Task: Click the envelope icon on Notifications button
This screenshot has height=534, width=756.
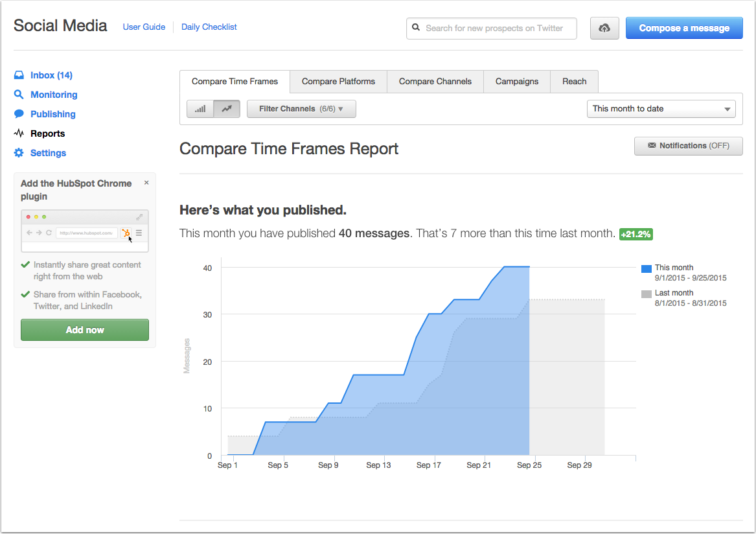Action: point(651,146)
